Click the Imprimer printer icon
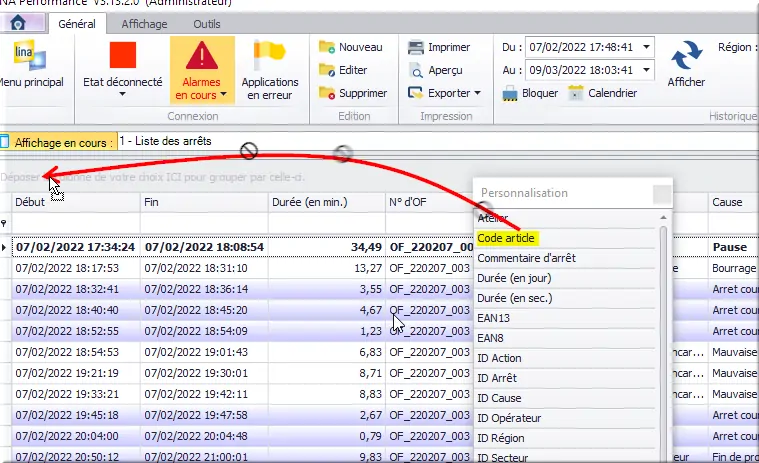The image size is (759, 463). point(417,47)
